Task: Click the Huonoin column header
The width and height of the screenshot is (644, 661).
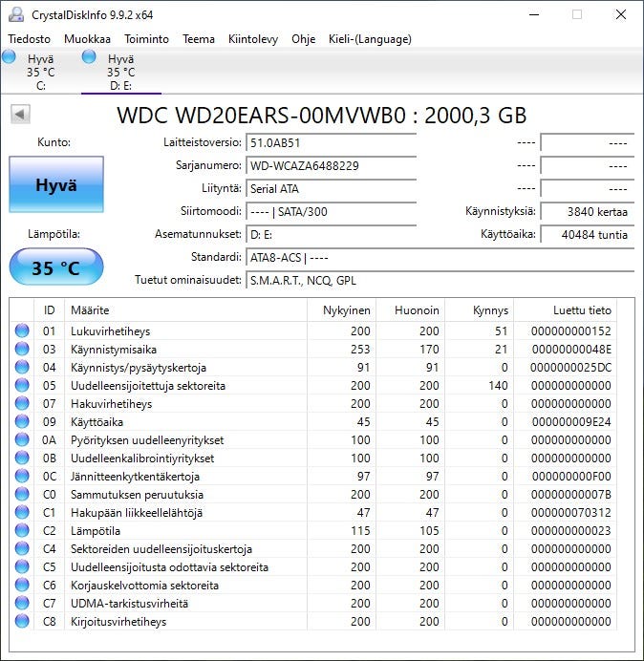Action: coord(410,310)
